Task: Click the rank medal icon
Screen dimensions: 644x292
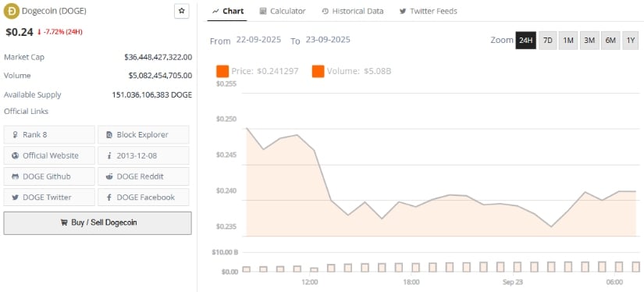Action: click(x=16, y=135)
